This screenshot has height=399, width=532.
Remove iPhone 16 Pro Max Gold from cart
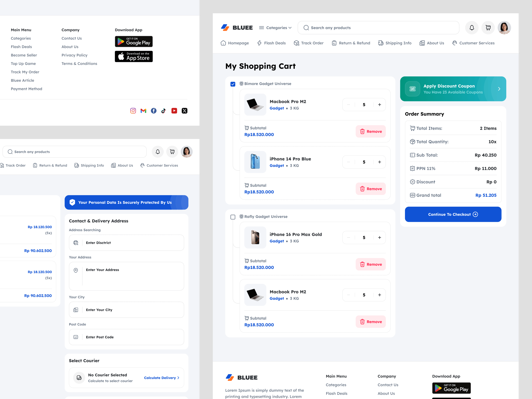pos(371,264)
